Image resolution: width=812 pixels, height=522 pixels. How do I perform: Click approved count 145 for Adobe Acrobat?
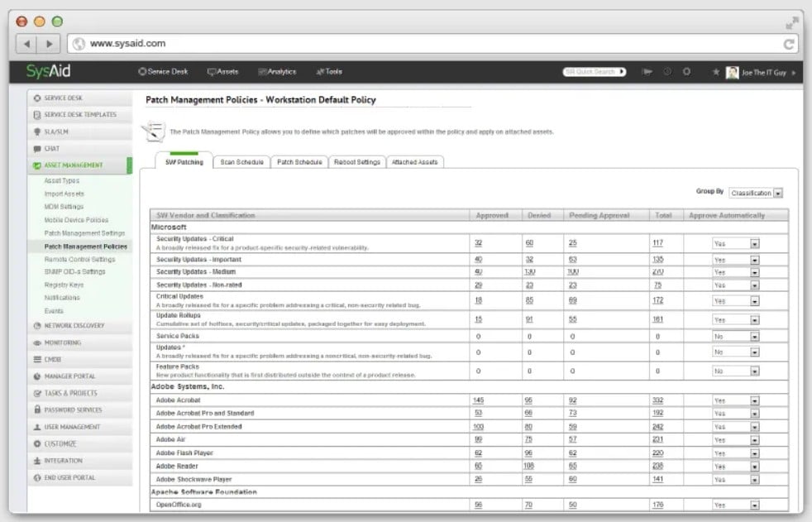478,400
